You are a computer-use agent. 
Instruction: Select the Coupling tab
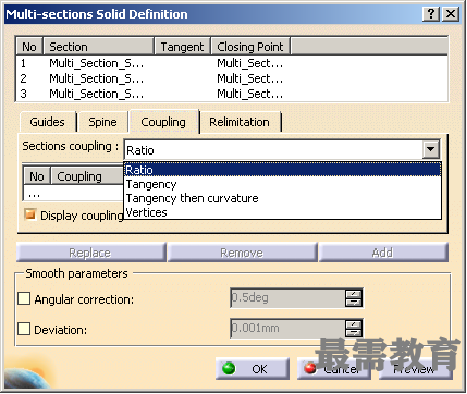tap(164, 122)
